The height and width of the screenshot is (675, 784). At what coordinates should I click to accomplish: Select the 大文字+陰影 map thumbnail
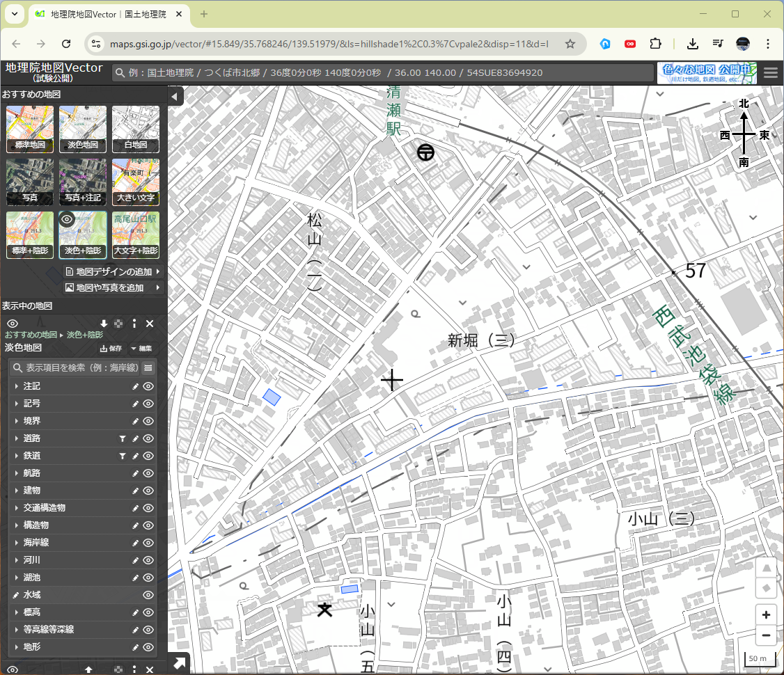coord(136,235)
